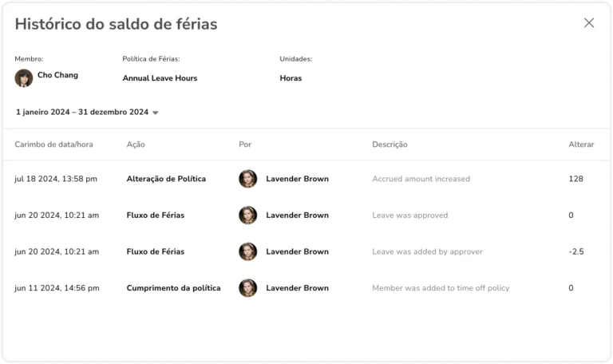Select the Carimbo de data/hora column header

(54, 144)
